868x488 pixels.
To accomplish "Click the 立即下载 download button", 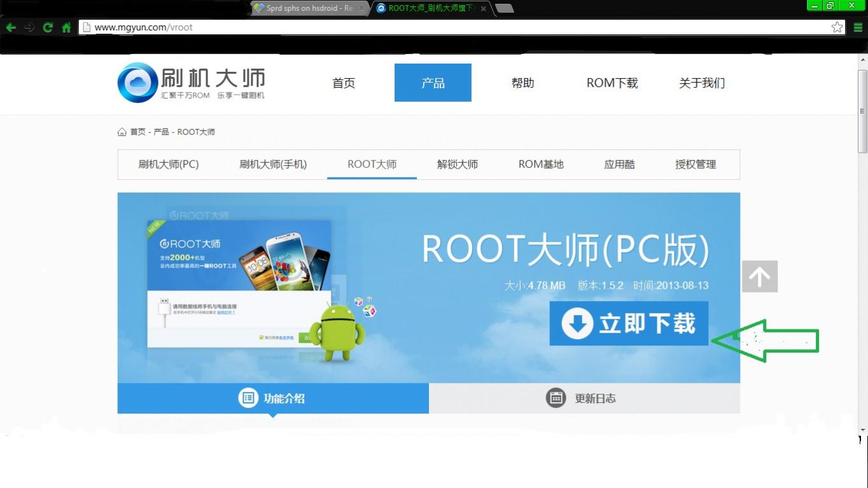I will [629, 323].
